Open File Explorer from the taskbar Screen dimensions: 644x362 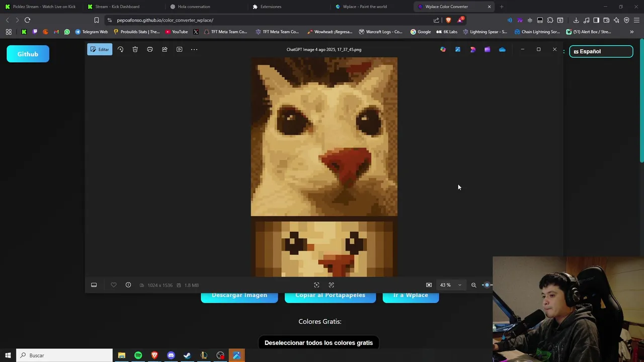pyautogui.click(x=121, y=355)
